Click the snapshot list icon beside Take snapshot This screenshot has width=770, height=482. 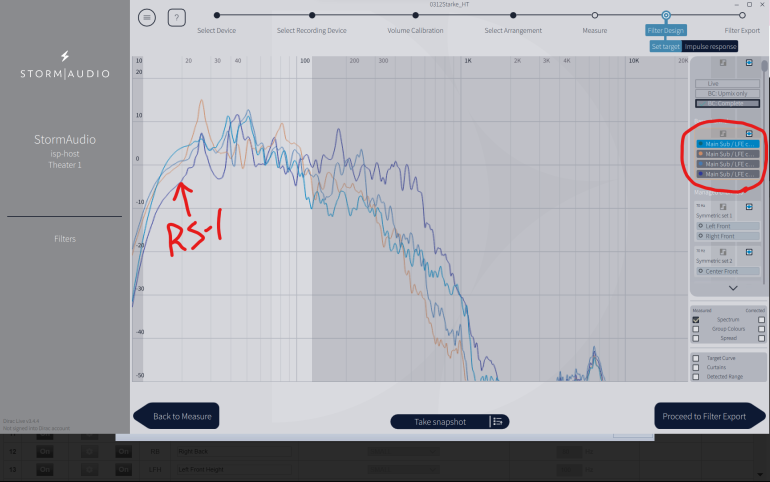[x=497, y=422]
